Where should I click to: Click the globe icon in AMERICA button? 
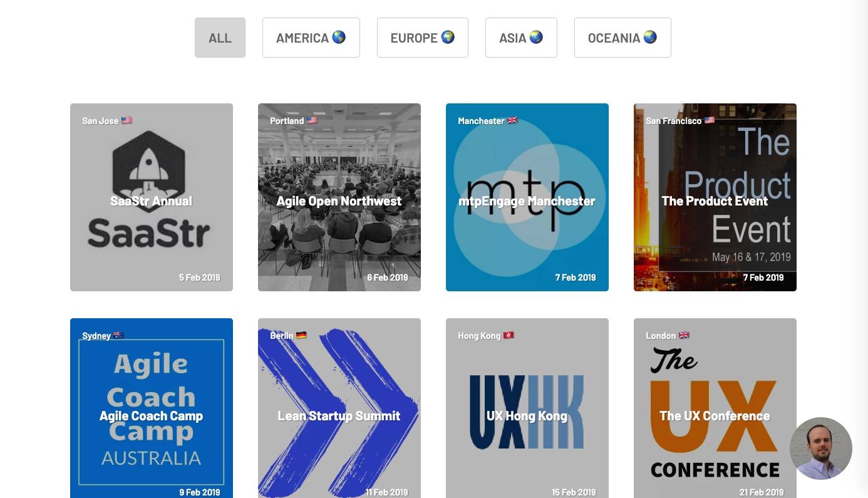pyautogui.click(x=339, y=37)
